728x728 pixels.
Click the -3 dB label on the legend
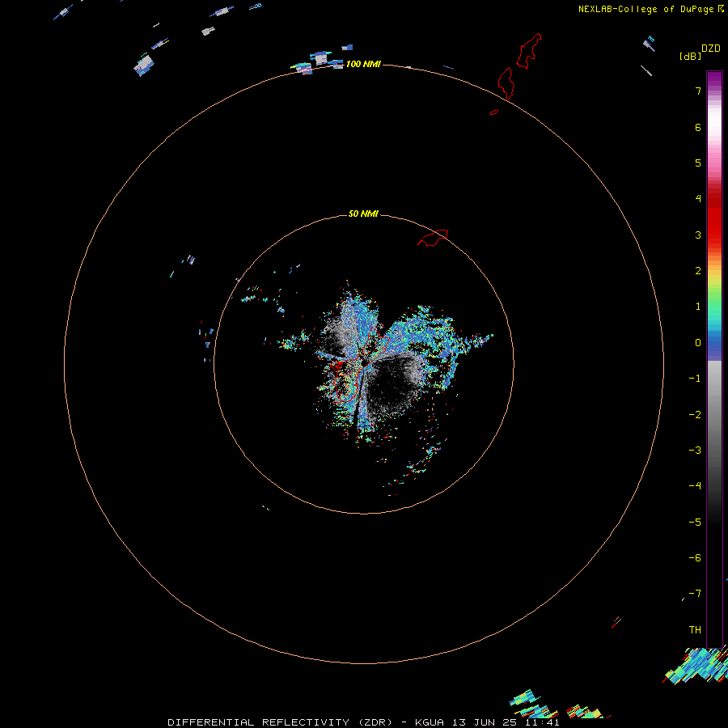coord(695,451)
